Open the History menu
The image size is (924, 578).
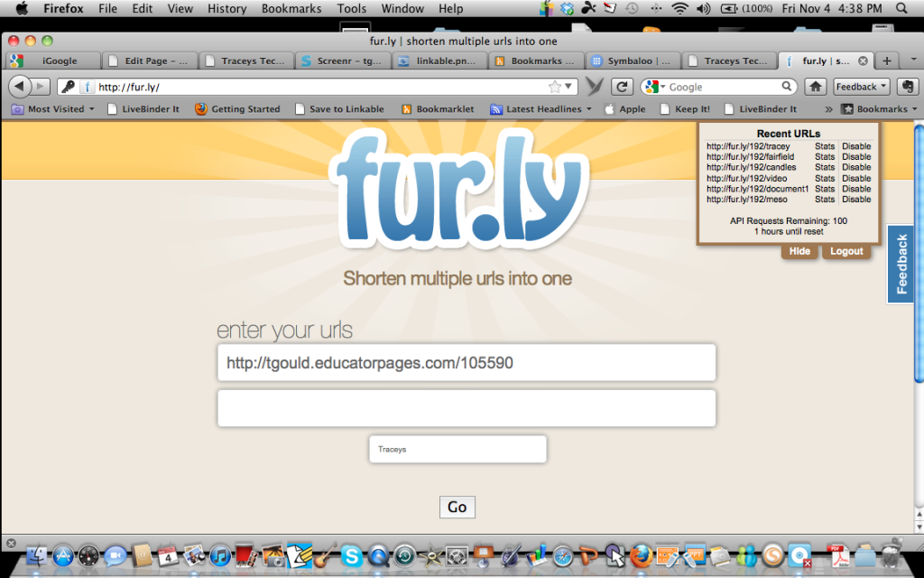click(226, 8)
